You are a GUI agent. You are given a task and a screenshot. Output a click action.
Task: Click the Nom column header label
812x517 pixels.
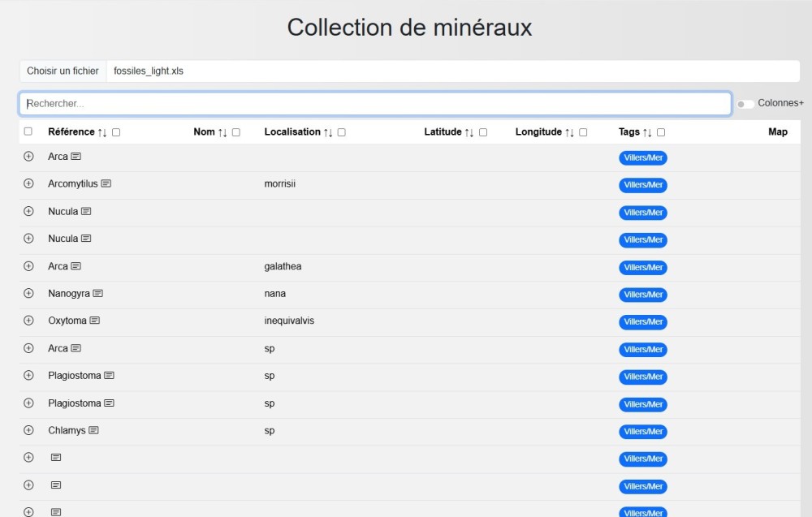204,132
